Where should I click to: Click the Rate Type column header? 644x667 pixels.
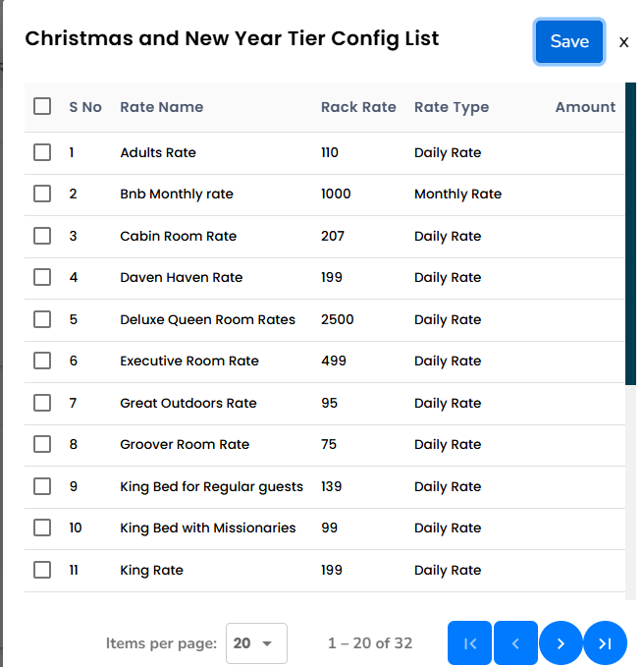pos(452,107)
